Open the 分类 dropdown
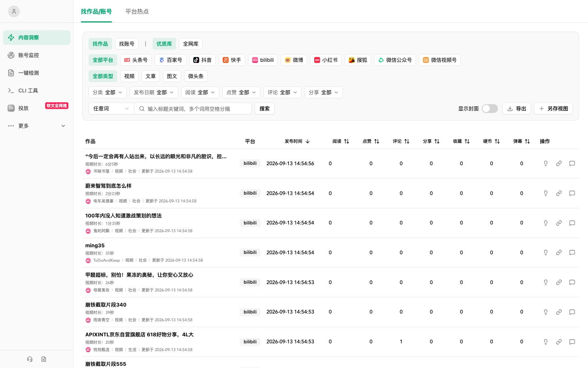This screenshot has height=368, width=588. pos(108,92)
